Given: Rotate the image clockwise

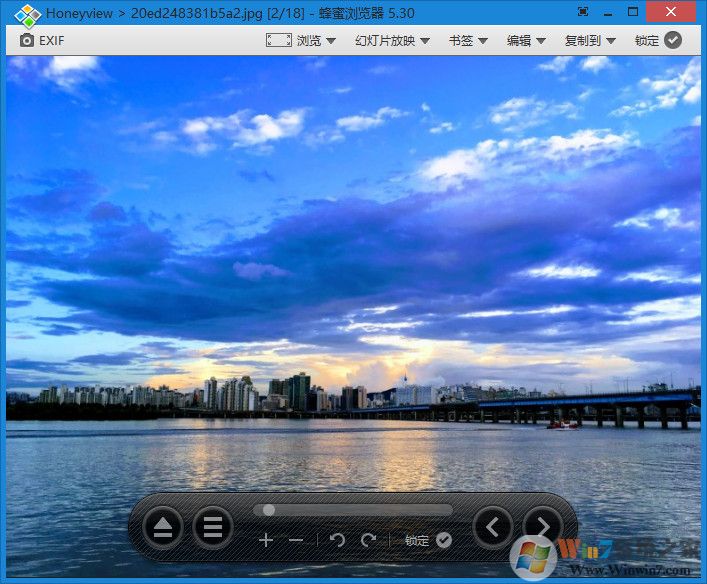Looking at the screenshot, I should pos(368,540).
